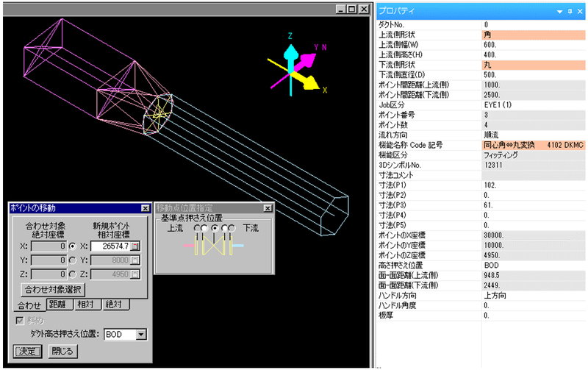The height and width of the screenshot is (370, 588).
Task: Click the 合わせ対象選択 button
Action: click(52, 289)
